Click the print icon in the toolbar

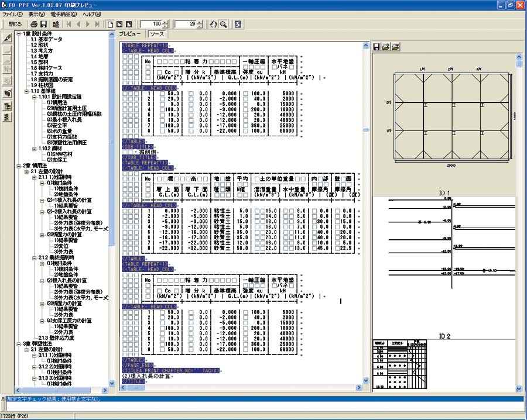pos(33,24)
